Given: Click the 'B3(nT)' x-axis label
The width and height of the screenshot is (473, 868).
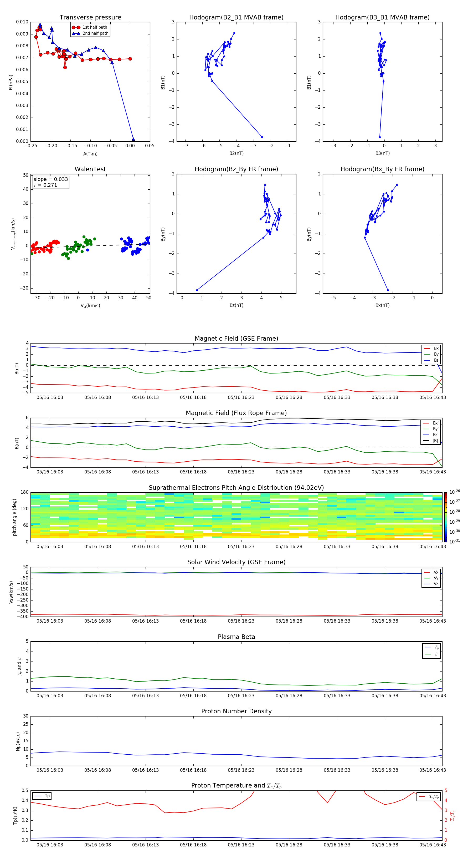Looking at the screenshot, I should (x=382, y=153).
